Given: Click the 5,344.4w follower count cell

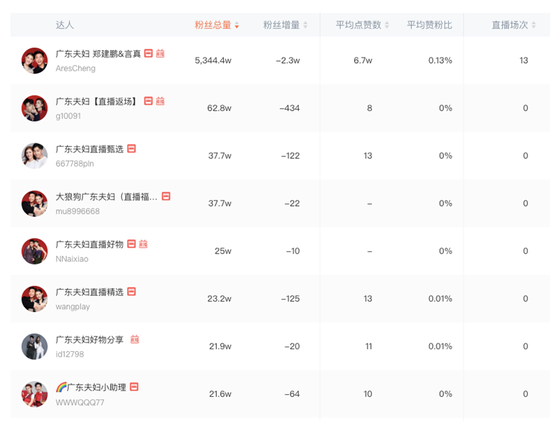Looking at the screenshot, I should [x=213, y=60].
